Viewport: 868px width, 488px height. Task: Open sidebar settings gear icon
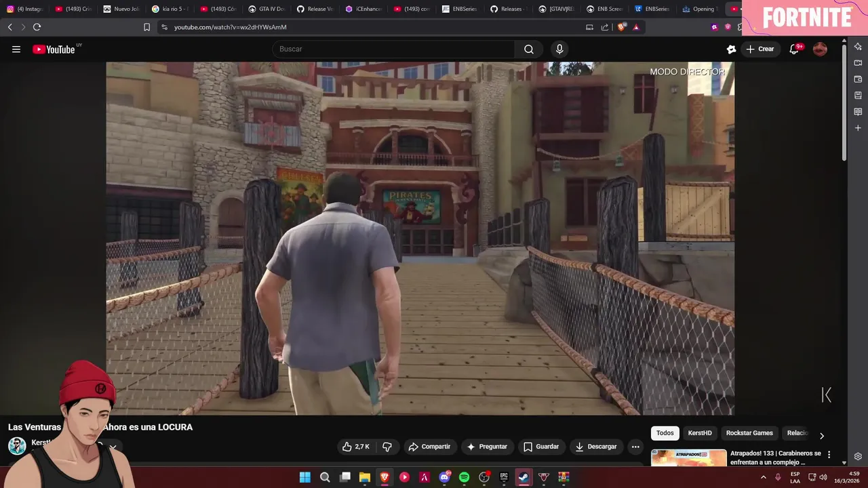click(x=858, y=456)
